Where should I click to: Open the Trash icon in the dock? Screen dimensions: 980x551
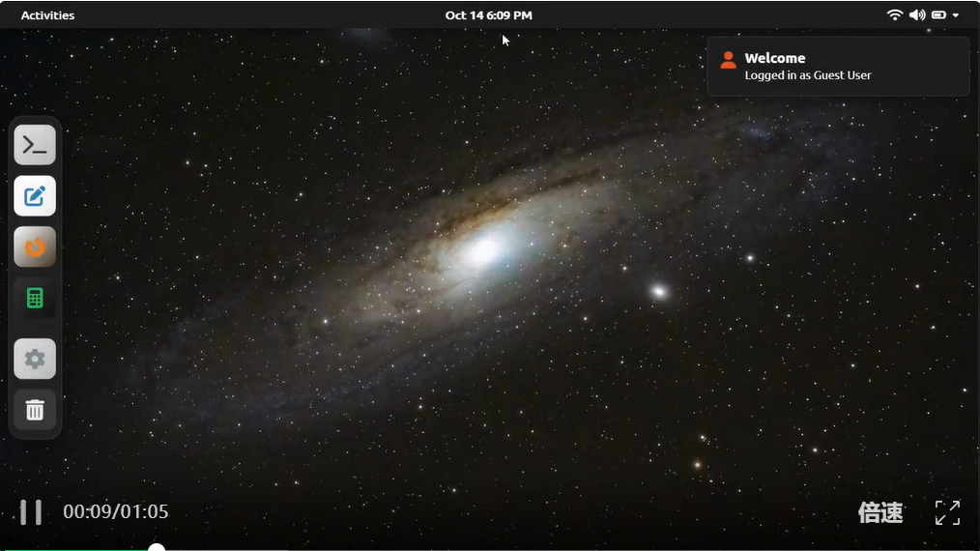tap(35, 410)
